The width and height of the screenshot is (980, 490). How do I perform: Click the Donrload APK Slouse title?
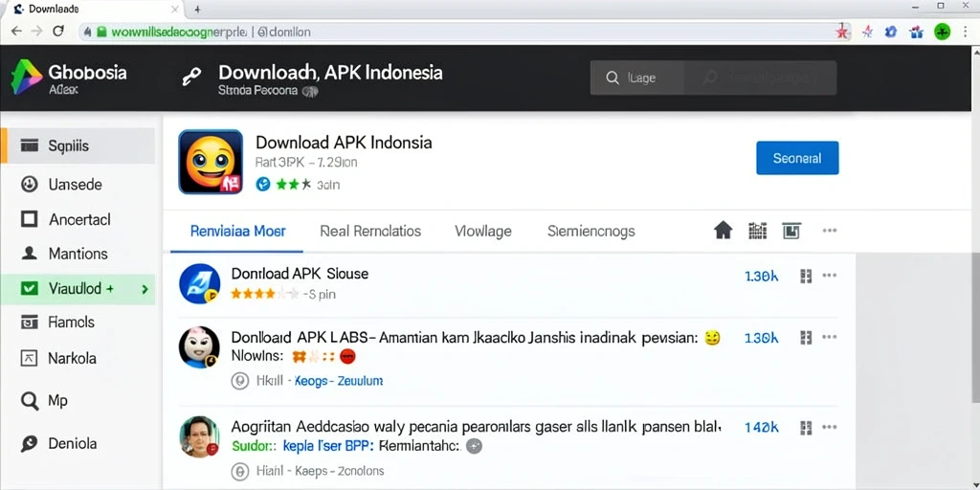pyautogui.click(x=300, y=274)
